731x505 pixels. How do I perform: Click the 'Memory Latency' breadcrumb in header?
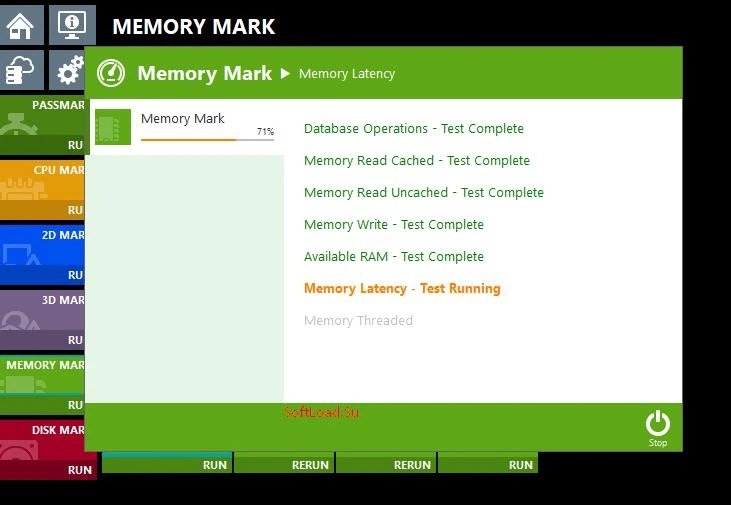pos(347,74)
